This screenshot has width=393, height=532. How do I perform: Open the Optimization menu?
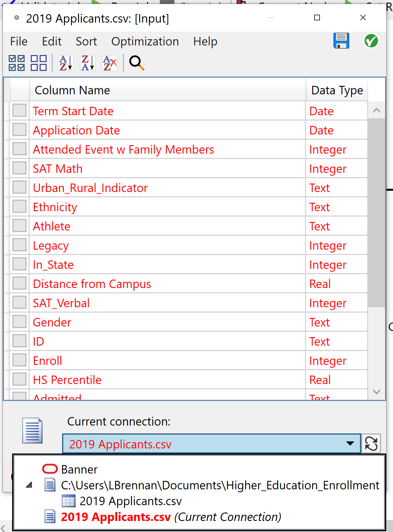click(145, 42)
